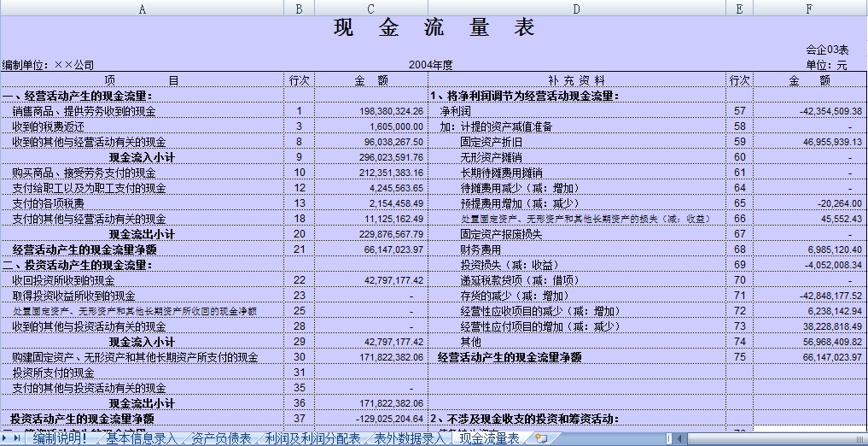Screen dimensions: 868x446
Task: Switch to 基本信息录入 sheet tab
Action: pyautogui.click(x=141, y=439)
